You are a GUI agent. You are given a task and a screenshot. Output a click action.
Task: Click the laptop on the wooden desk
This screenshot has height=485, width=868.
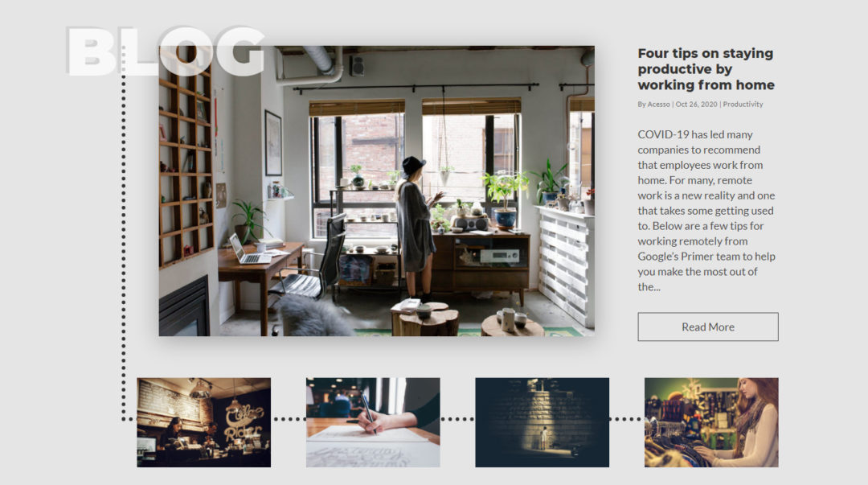pyautogui.click(x=248, y=249)
